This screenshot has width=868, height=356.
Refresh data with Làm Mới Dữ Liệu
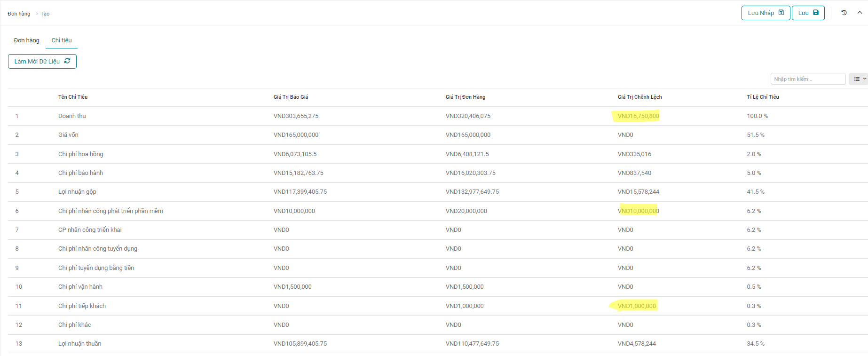(x=42, y=62)
